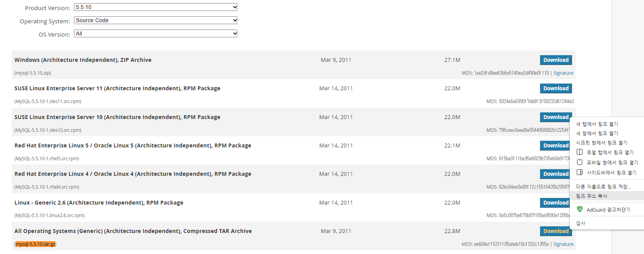This screenshot has width=644, height=254.
Task: Download the SUSE Linux Enterprise Server 11 RPM
Action: pos(556,88)
